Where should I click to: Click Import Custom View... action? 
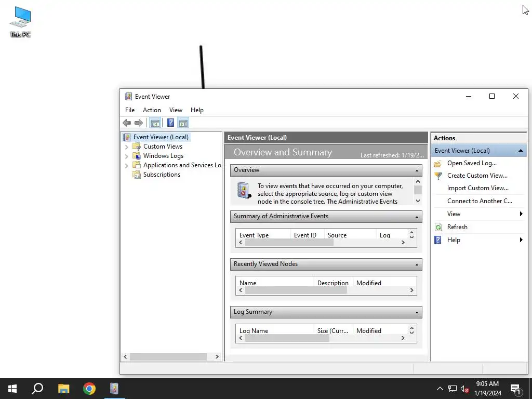point(478,188)
